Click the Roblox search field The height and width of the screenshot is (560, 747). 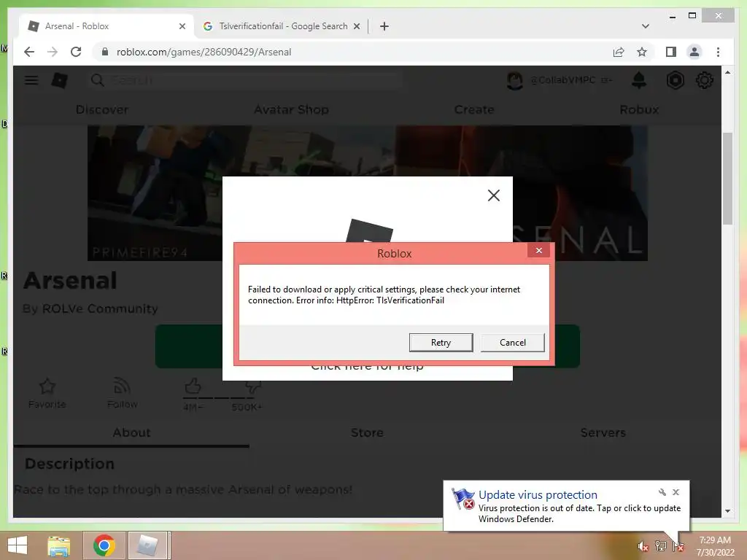(245, 80)
